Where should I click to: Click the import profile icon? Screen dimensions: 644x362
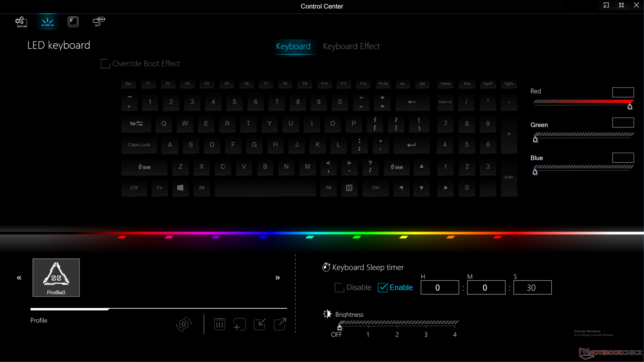click(260, 324)
